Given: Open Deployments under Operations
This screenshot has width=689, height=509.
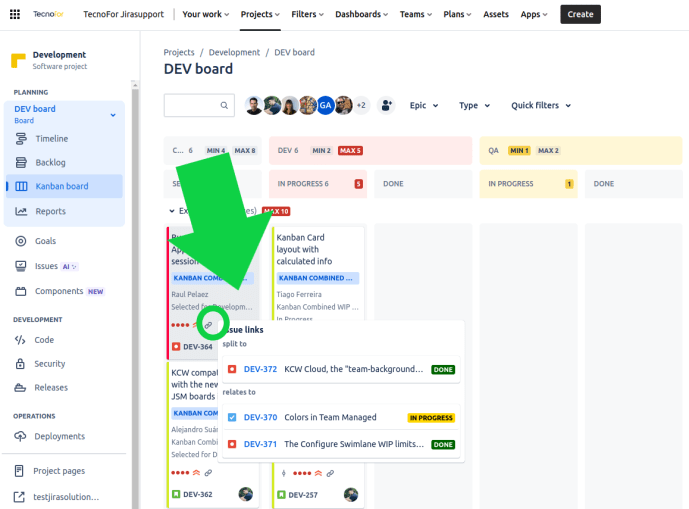Looking at the screenshot, I should 60,436.
